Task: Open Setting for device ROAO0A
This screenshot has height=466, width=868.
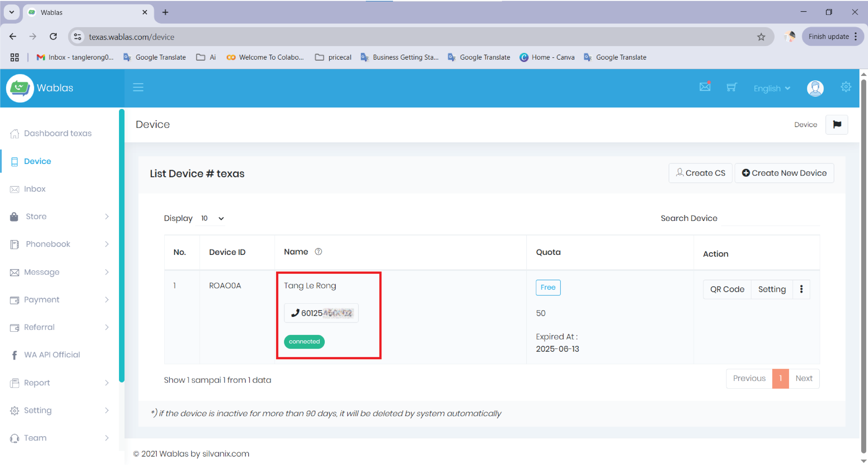Action: tap(772, 289)
